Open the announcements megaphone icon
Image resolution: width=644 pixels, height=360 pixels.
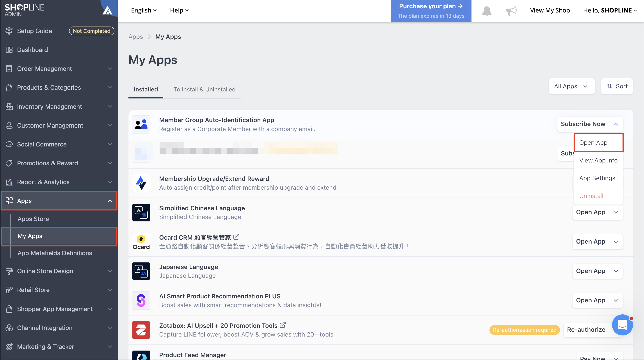[x=511, y=11]
